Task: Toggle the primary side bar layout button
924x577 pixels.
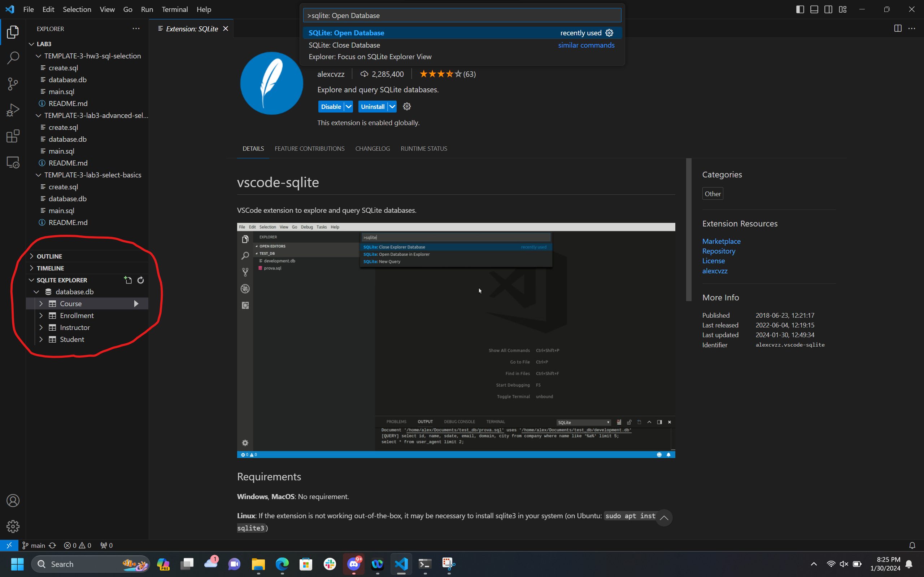Action: tap(800, 9)
